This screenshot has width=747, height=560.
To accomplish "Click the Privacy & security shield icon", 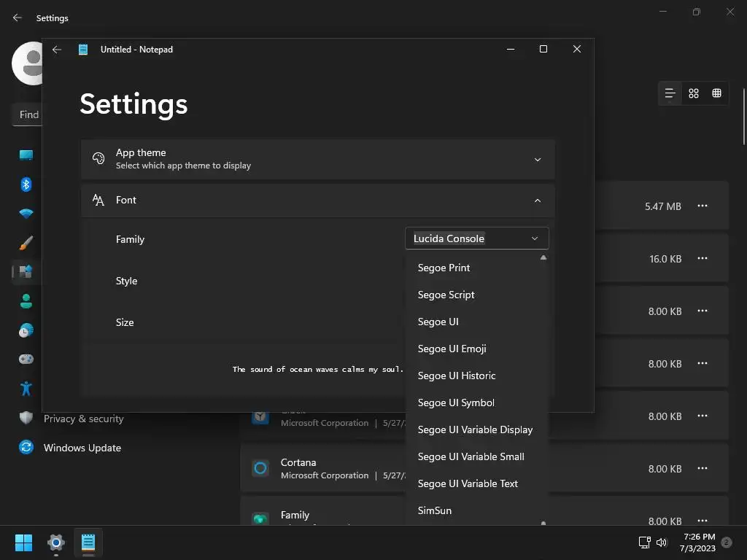I will [x=26, y=418].
